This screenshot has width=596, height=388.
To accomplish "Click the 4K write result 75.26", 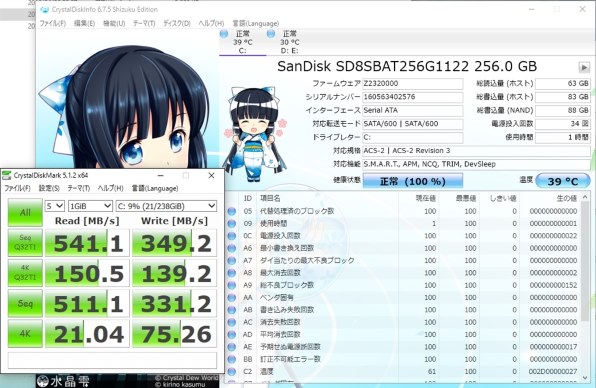I will tap(174, 334).
